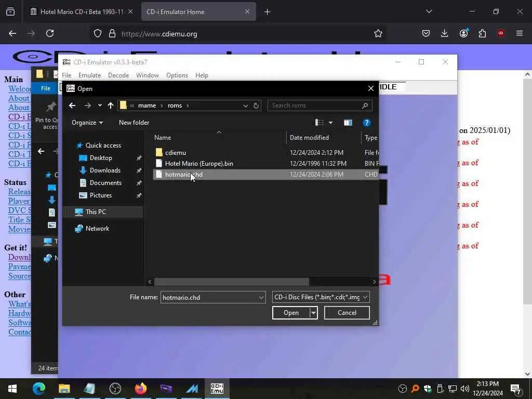
Task: Change the file view layout icon
Action: tap(320, 123)
